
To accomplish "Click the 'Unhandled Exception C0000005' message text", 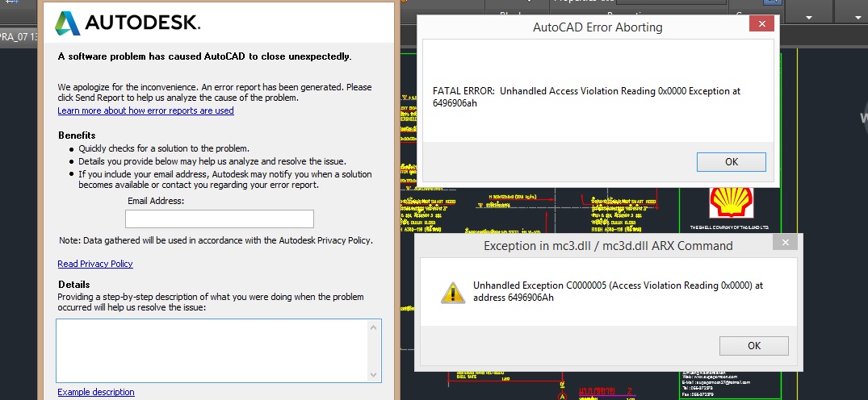I will 618,292.
